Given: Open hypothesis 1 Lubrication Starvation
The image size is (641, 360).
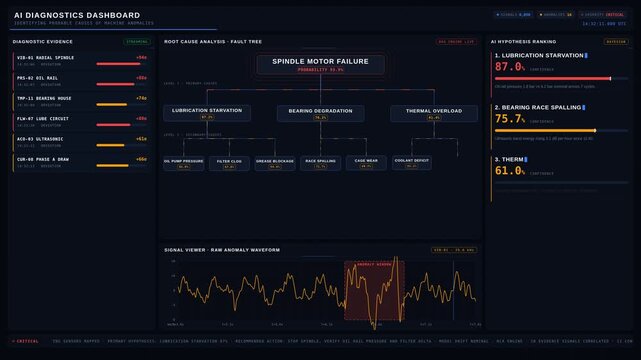Looking at the screenshot, I should [x=560, y=74].
